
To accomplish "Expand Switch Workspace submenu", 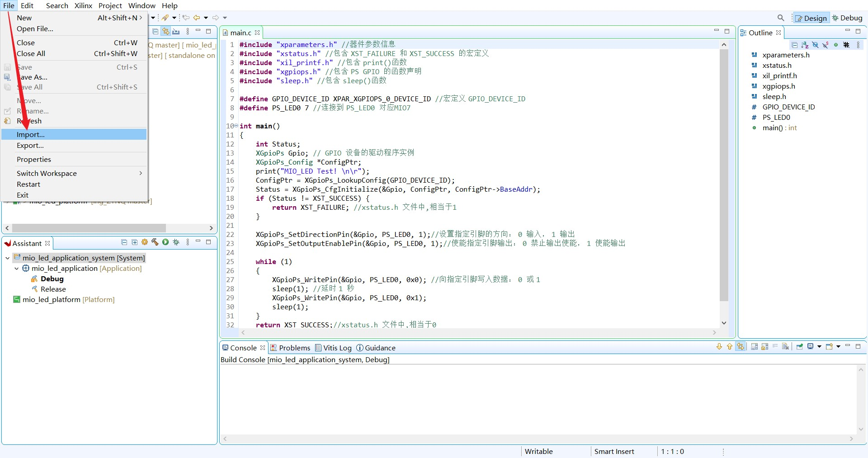I will [141, 173].
